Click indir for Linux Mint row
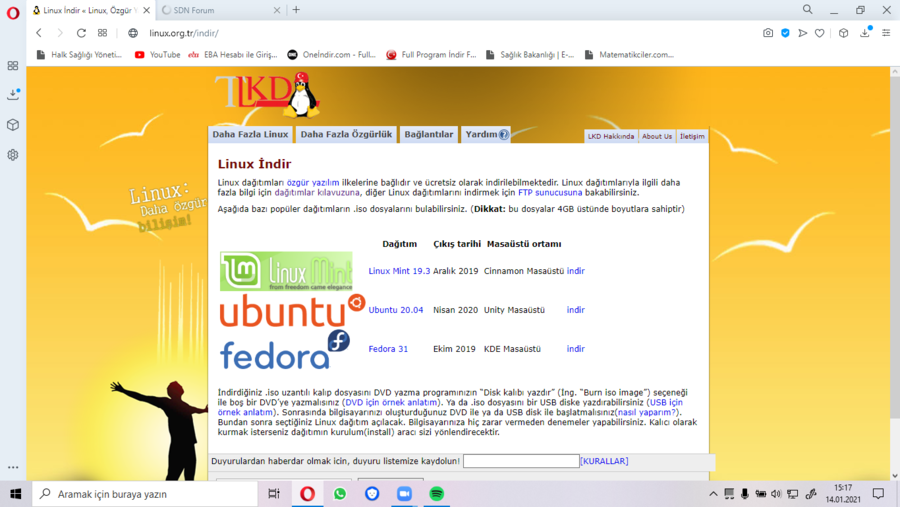Screen dimensions: 900x507 point(576,271)
